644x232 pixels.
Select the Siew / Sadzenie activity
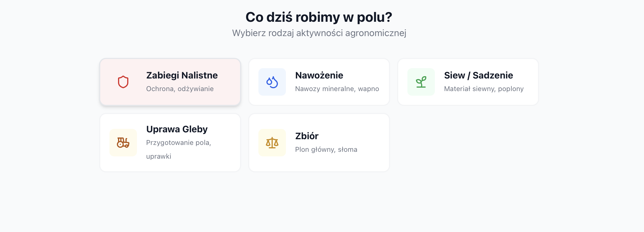tap(468, 82)
